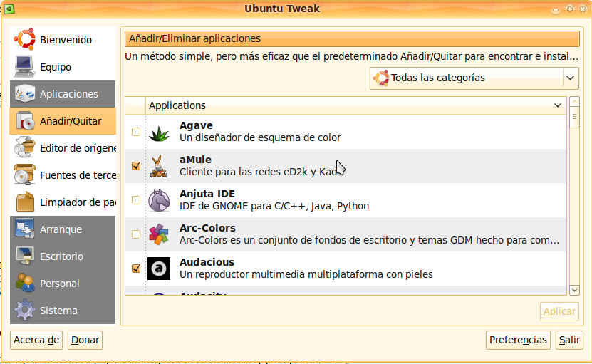Open the Todas las categorías dropdown
The width and height of the screenshot is (592, 364).
click(x=474, y=78)
